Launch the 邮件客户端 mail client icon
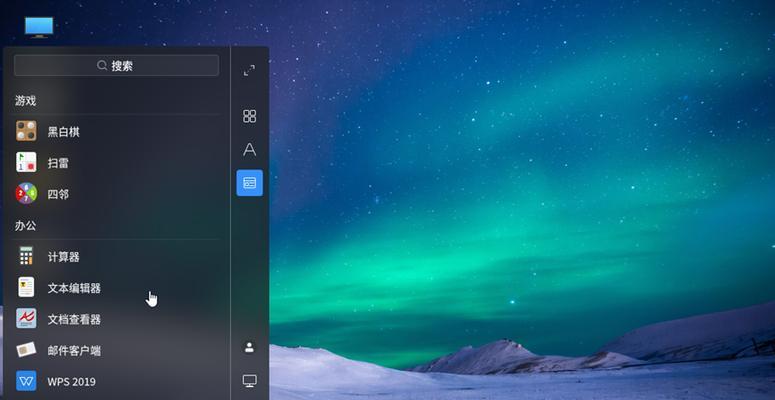The width and height of the screenshot is (775, 400). [x=26, y=350]
